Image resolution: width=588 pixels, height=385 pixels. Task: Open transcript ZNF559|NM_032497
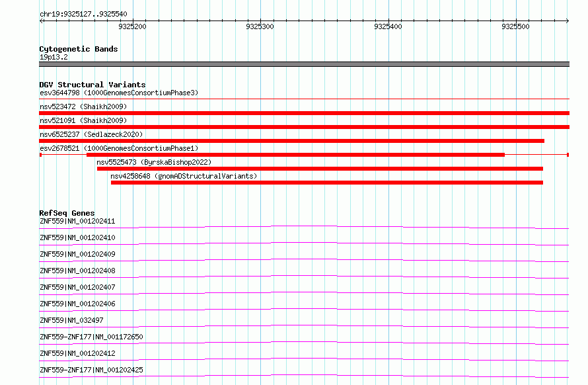[71, 320]
